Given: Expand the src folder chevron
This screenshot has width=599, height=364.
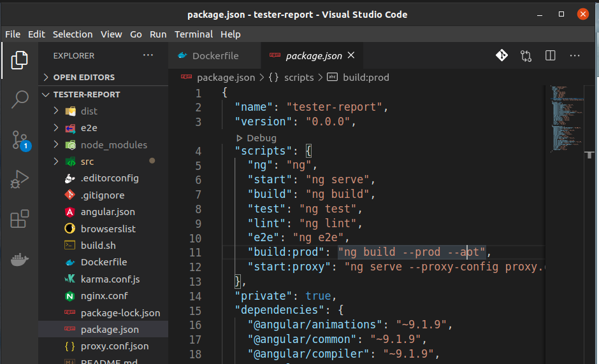Looking at the screenshot, I should pos(56,161).
